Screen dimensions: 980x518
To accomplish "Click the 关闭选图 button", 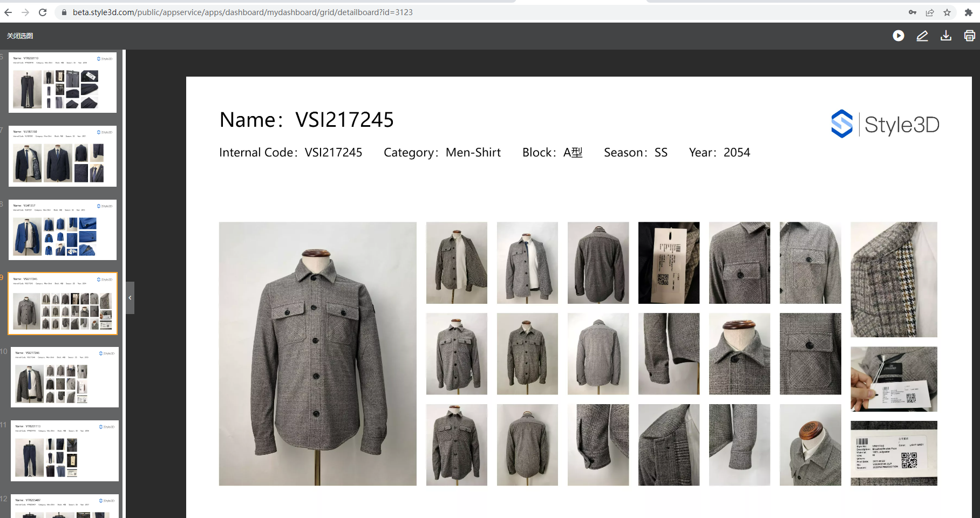I will pyautogui.click(x=20, y=36).
